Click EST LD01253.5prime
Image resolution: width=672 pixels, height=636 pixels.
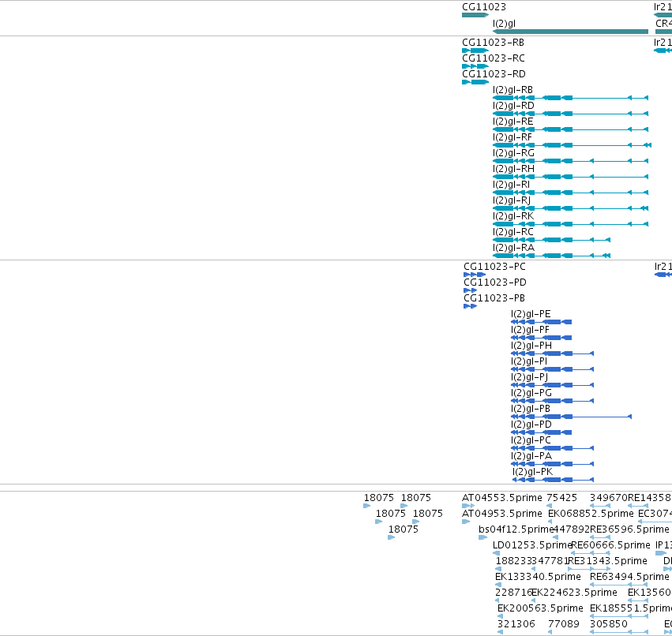tap(496, 553)
